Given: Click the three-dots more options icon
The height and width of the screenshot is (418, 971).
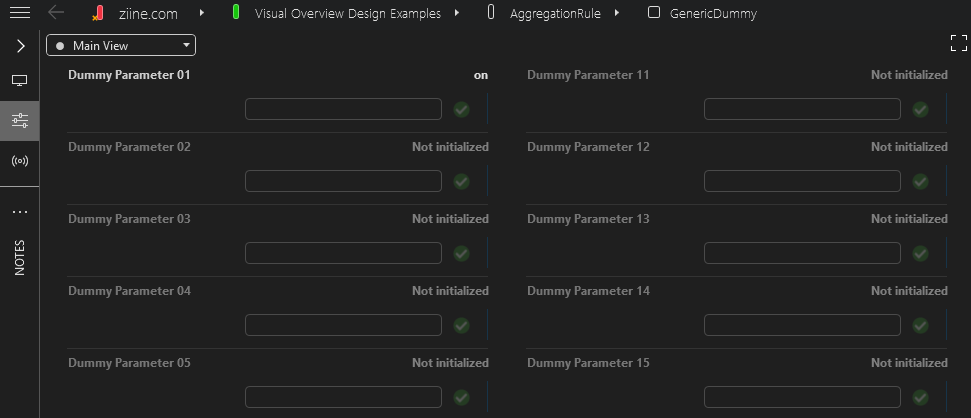Looking at the screenshot, I should pos(20,212).
